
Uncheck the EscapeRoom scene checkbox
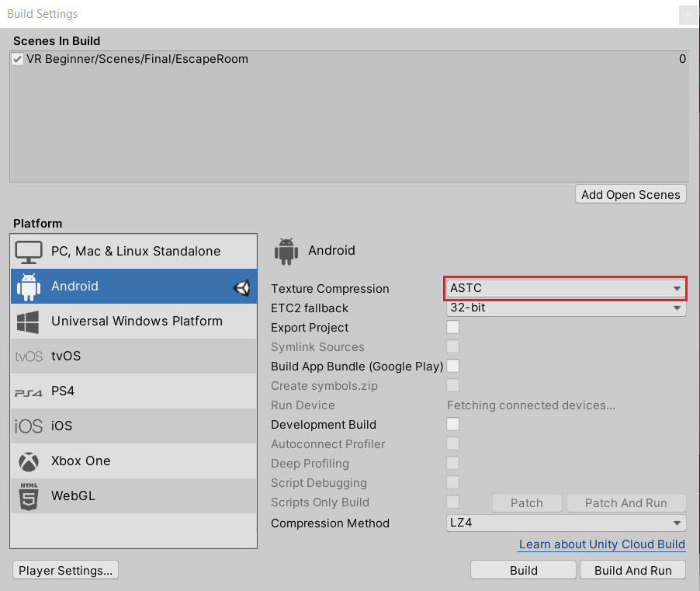18,59
